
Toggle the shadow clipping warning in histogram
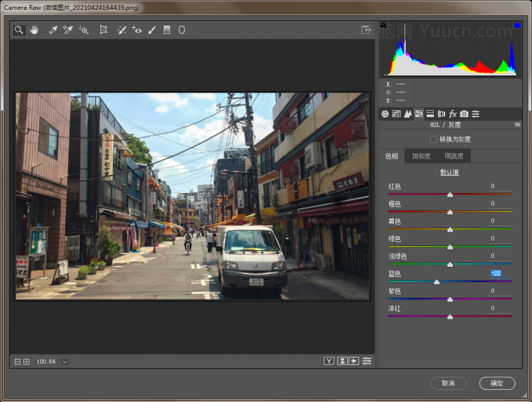383,26
